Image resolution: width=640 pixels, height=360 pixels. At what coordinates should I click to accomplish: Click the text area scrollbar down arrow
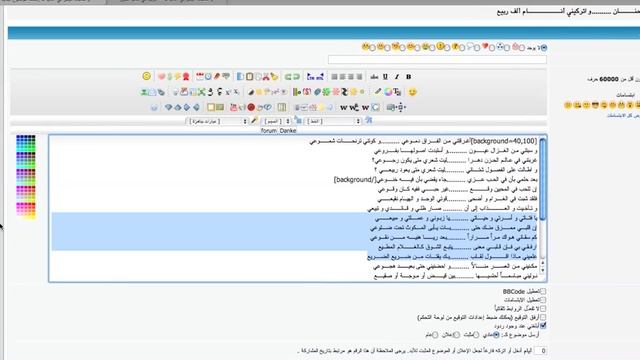tap(543, 270)
